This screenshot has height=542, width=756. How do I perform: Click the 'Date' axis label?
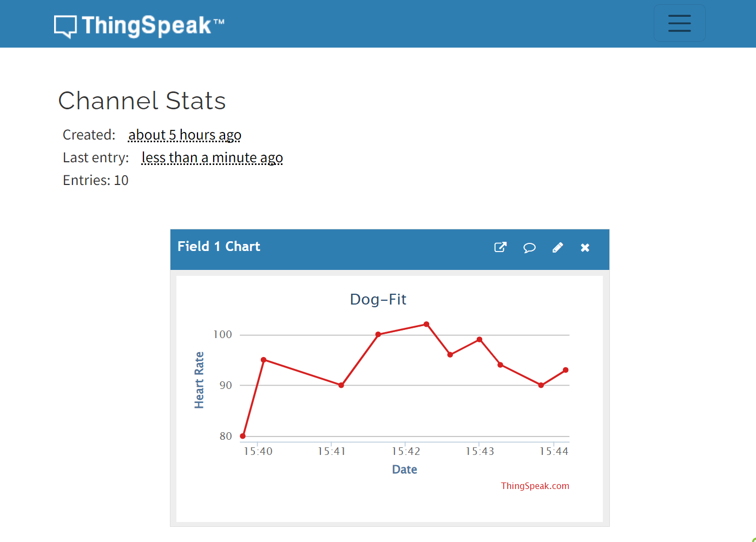point(404,470)
